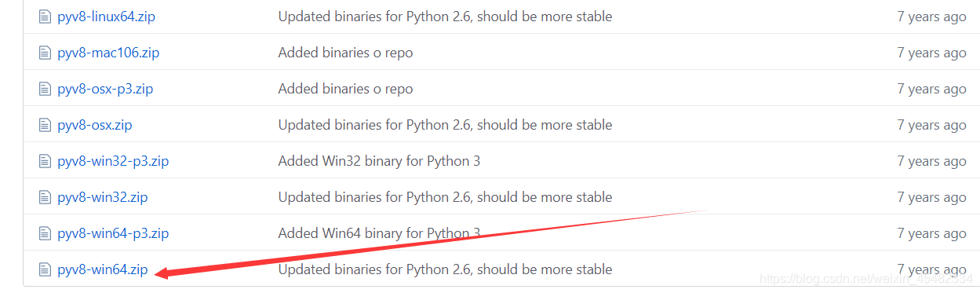The height and width of the screenshot is (293, 980).
Task: Open 'Added Win64 binary for Python 3' commit message
Action: coord(379,233)
